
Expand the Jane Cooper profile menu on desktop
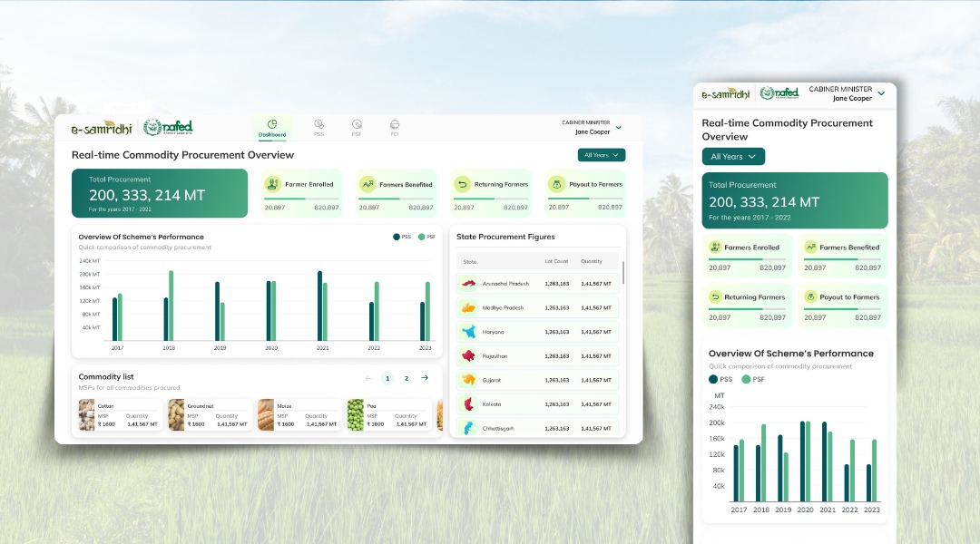pyautogui.click(x=619, y=127)
